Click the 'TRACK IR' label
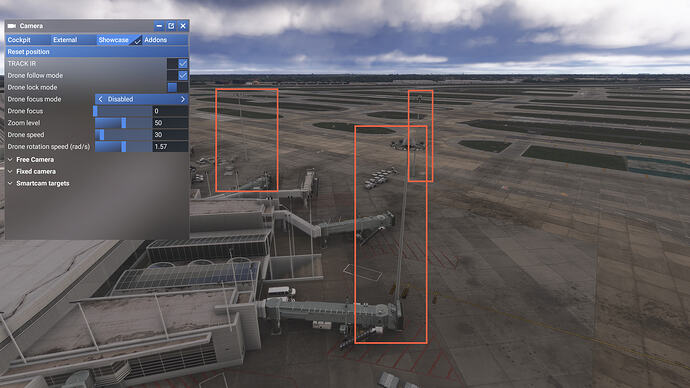Image resolution: width=690 pixels, height=388 pixels. [22, 63]
